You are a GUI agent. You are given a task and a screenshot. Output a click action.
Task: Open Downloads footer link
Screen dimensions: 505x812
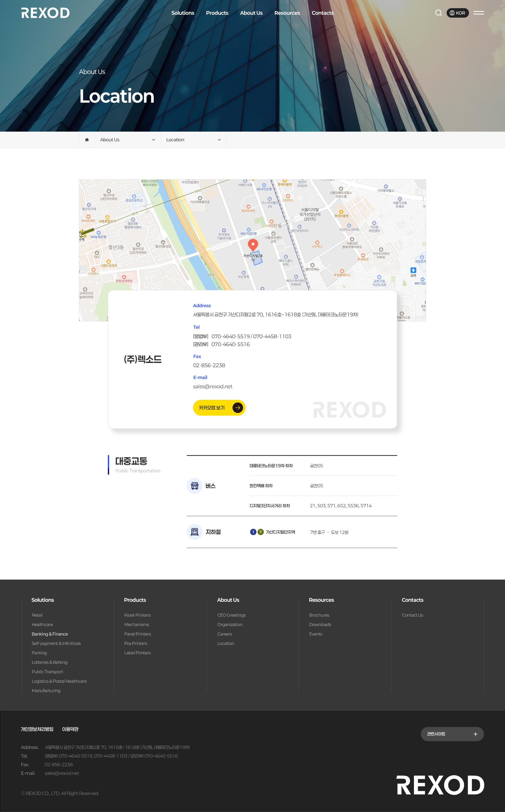pos(320,624)
